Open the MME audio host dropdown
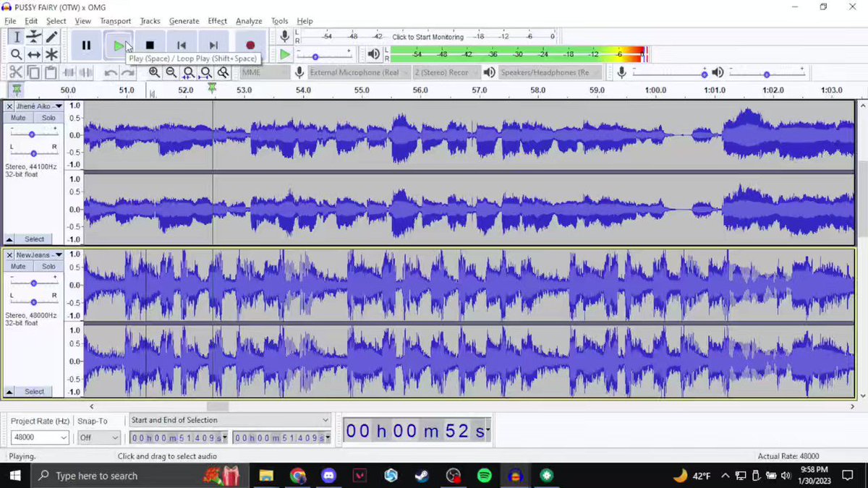 click(x=265, y=72)
